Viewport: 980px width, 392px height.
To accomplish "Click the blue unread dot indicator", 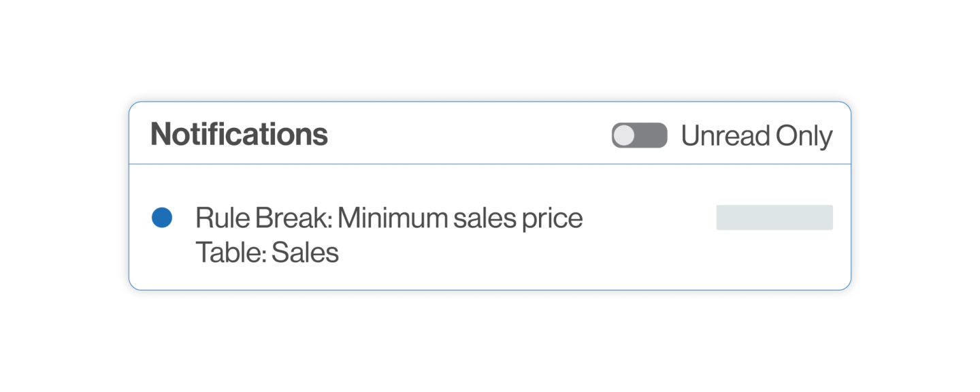I will pyautogui.click(x=162, y=218).
